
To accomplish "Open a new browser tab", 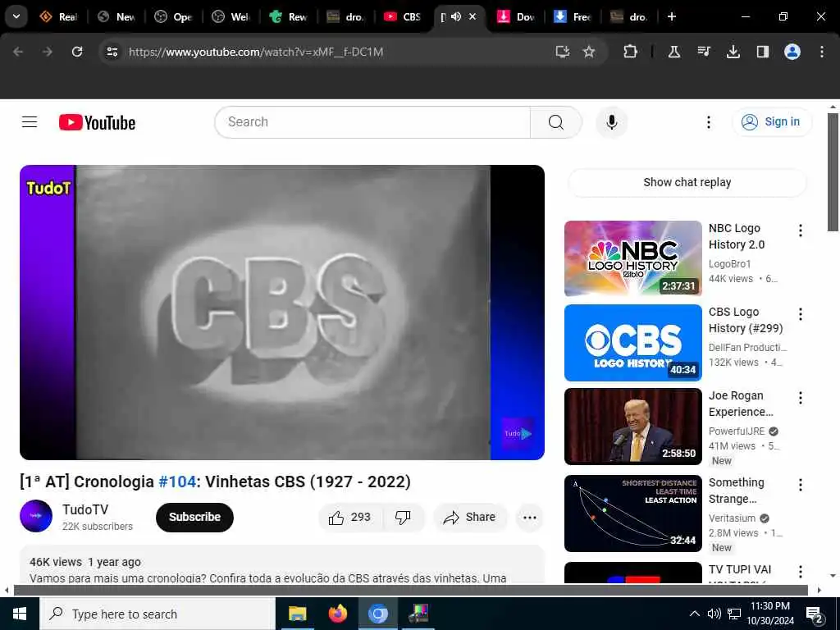I will tap(671, 16).
